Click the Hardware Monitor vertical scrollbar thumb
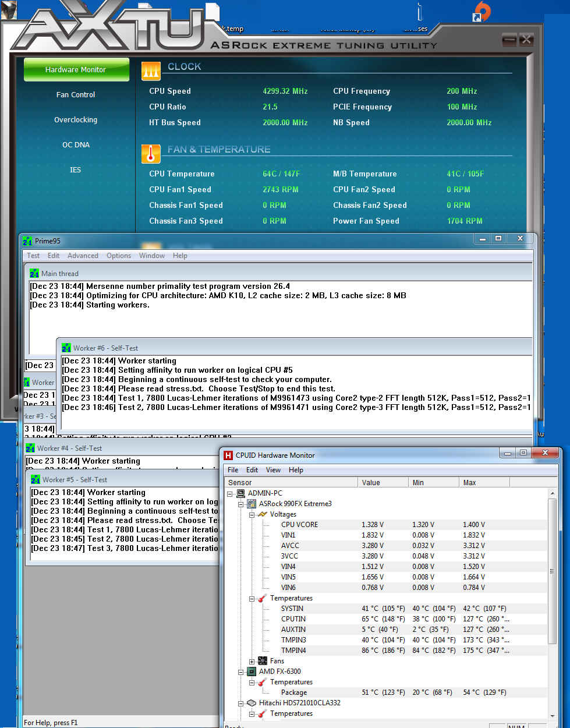The height and width of the screenshot is (728, 570). (553, 571)
